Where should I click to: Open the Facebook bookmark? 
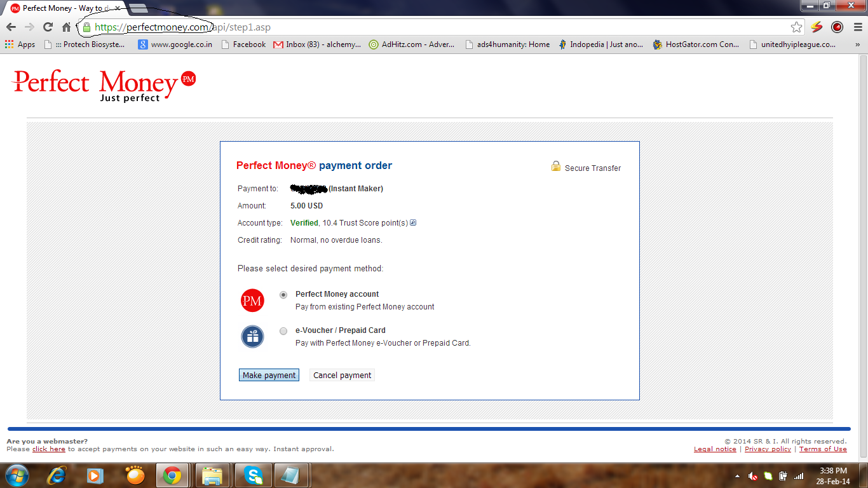(x=243, y=44)
